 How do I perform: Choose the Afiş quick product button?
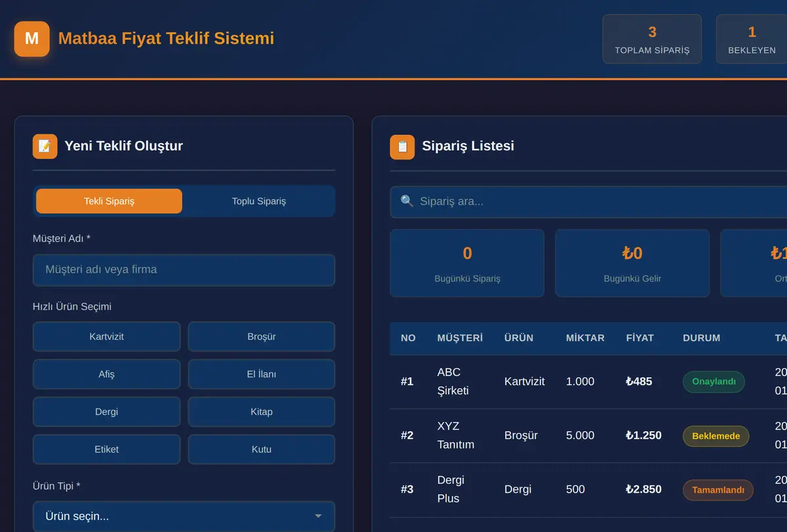coord(106,374)
